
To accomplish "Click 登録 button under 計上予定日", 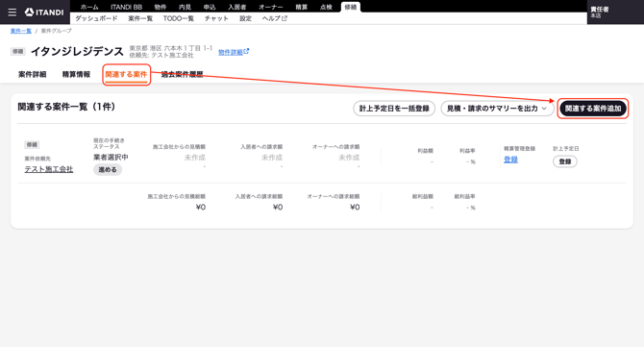I will (565, 161).
